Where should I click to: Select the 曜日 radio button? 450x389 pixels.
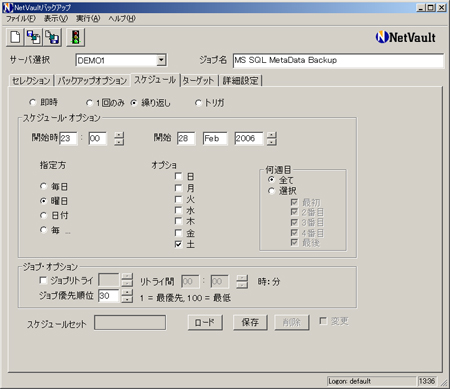coord(43,201)
